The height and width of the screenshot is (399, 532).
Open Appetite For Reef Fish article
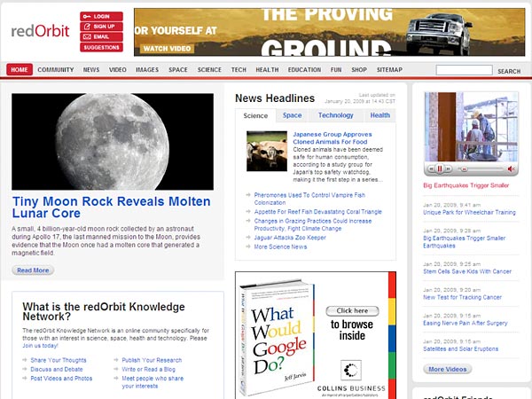(x=318, y=212)
